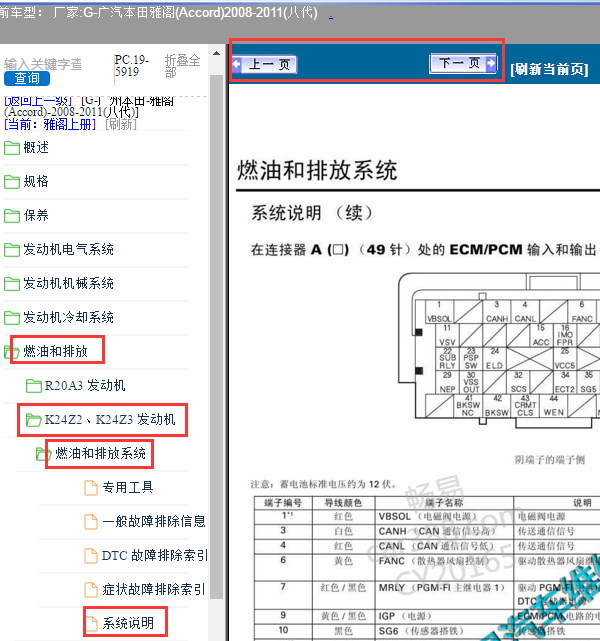Open folder icon next to 保养
Screen dimensions: 600x641
[x=12, y=215]
